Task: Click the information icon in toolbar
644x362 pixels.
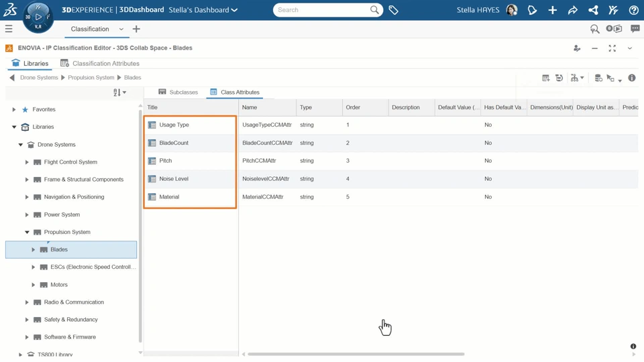Action: (x=632, y=78)
